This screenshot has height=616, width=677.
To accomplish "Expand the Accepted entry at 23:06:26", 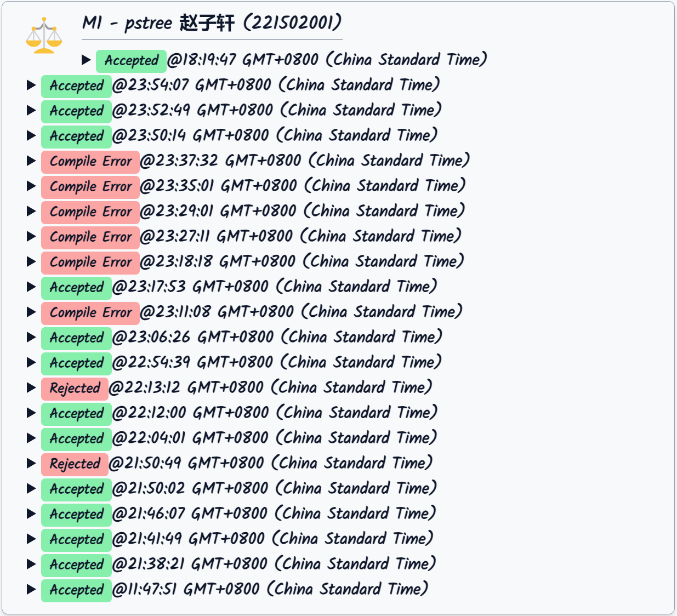I will (31, 337).
